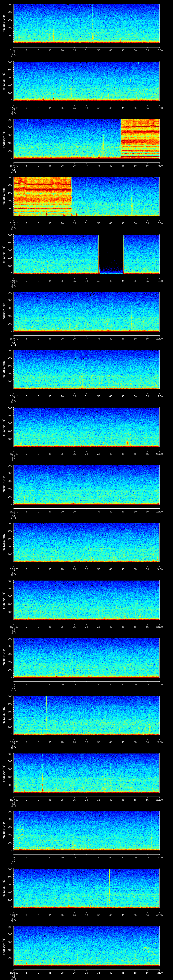Click the Frequency (Hz) axis label of 5:21:00 panel
Viewport: 173px width, 980px height.
(x=4, y=427)
